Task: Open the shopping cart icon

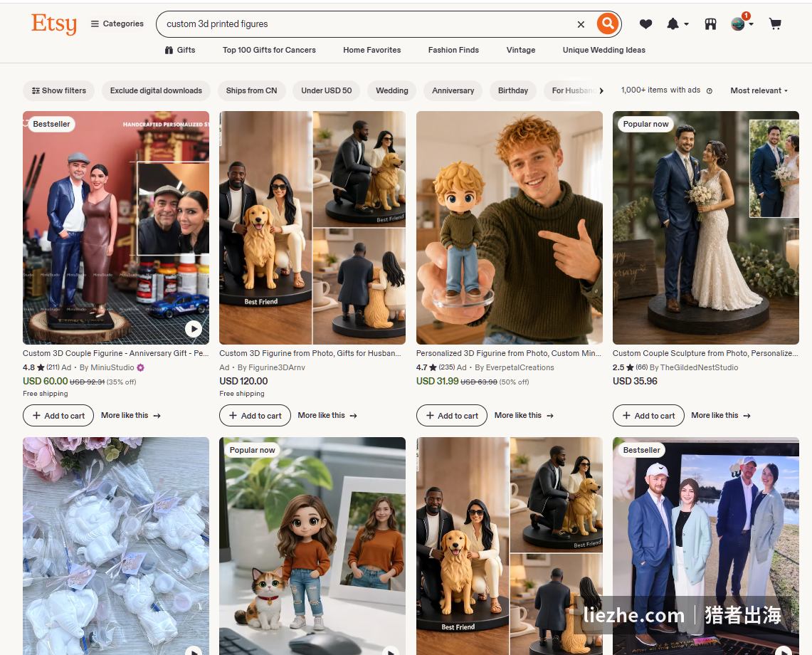Action: pyautogui.click(x=775, y=23)
